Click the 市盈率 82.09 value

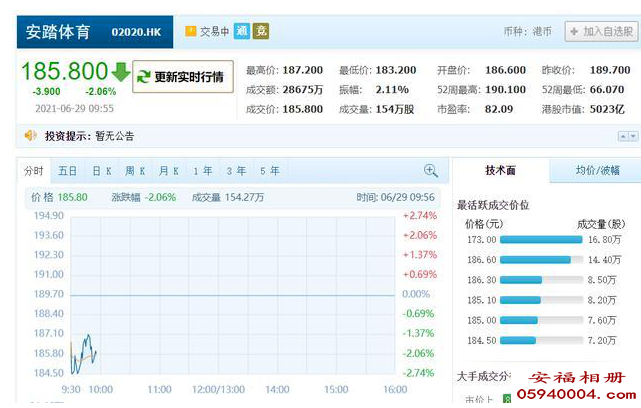[499, 109]
